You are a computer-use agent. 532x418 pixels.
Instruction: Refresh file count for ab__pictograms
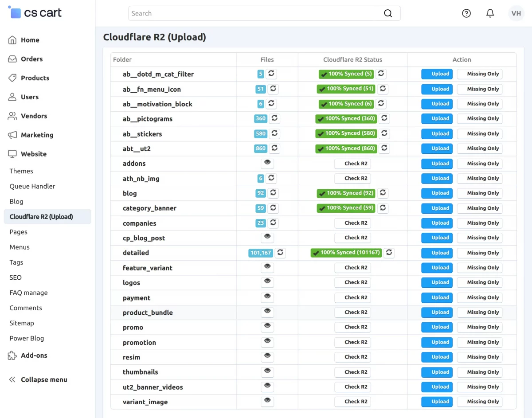[x=274, y=118]
